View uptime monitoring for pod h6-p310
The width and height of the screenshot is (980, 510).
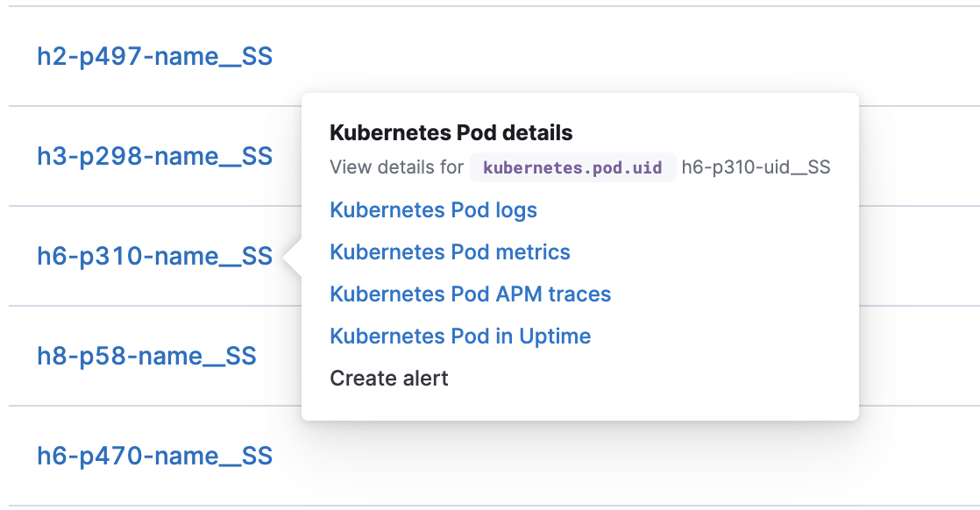tap(459, 336)
